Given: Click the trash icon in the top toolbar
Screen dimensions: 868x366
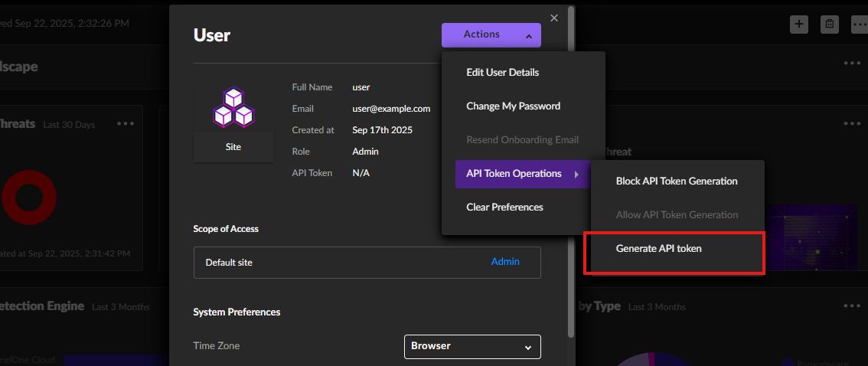Looking at the screenshot, I should (829, 24).
